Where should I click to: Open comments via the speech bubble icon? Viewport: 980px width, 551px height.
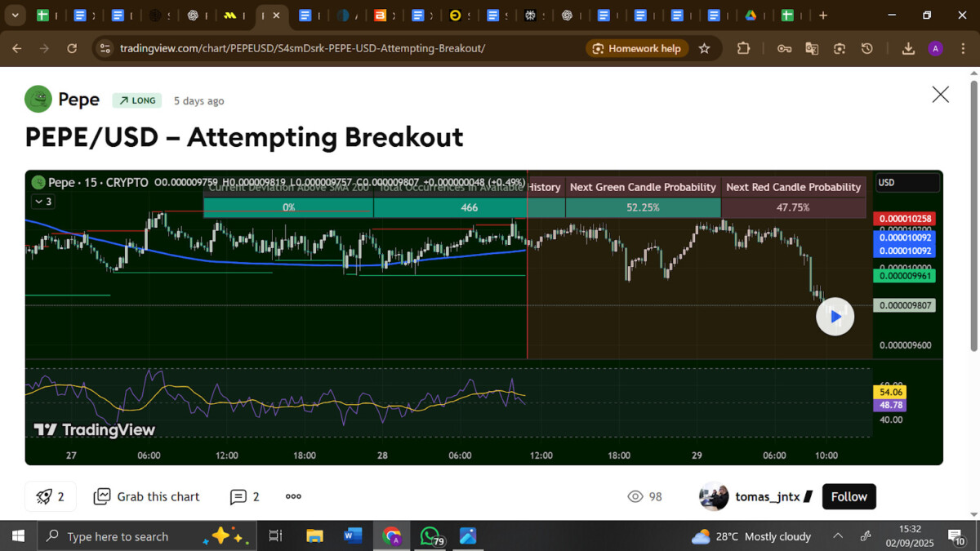238,496
